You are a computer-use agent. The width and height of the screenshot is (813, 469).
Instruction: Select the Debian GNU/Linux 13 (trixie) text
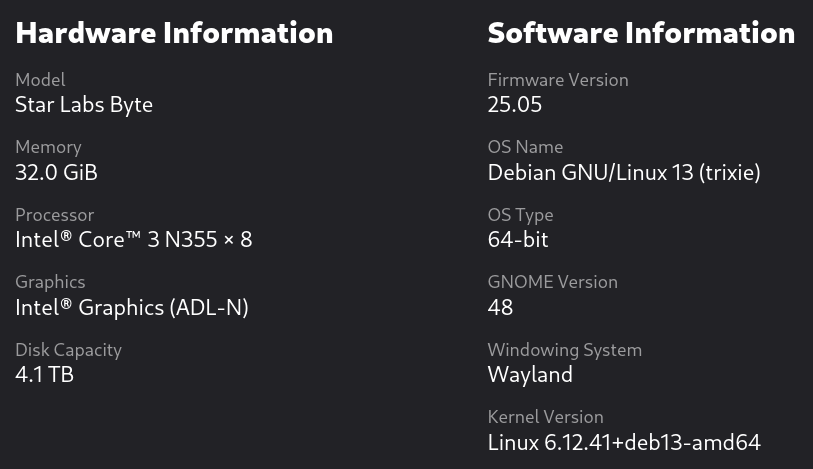[x=624, y=172]
